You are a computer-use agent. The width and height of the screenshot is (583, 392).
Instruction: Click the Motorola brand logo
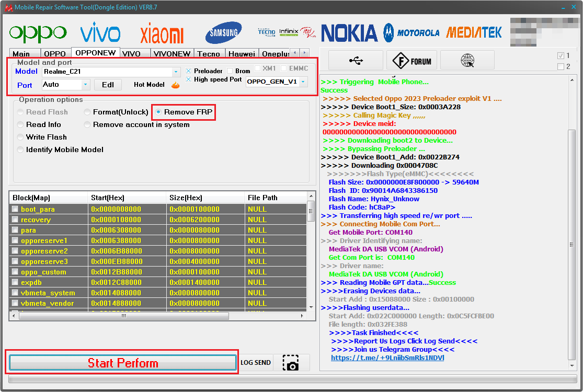411,33
